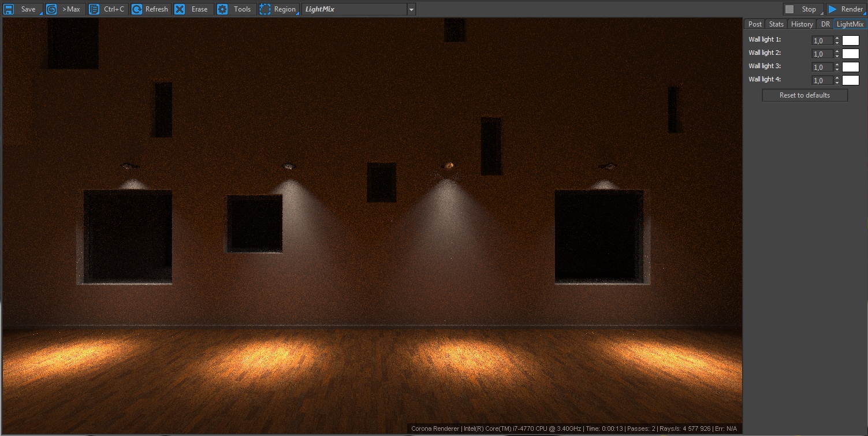Select the LightMix tab
The width and height of the screenshot is (868, 436).
[x=850, y=24]
